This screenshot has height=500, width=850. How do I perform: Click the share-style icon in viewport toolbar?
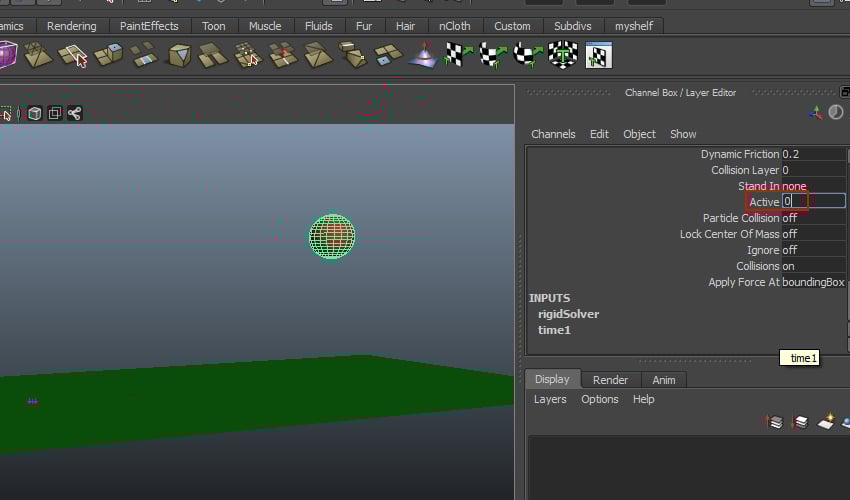(74, 113)
